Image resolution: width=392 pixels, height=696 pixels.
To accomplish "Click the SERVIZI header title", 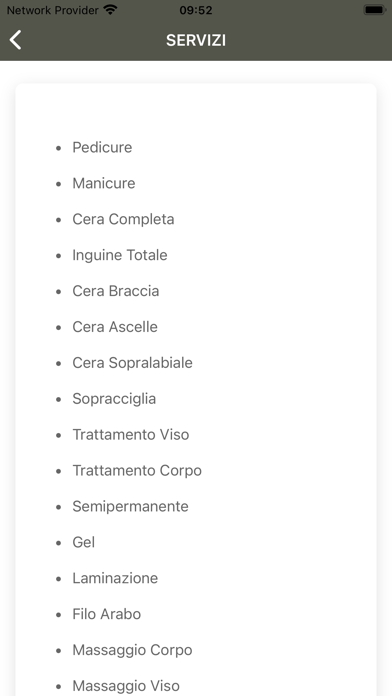I will [196, 40].
